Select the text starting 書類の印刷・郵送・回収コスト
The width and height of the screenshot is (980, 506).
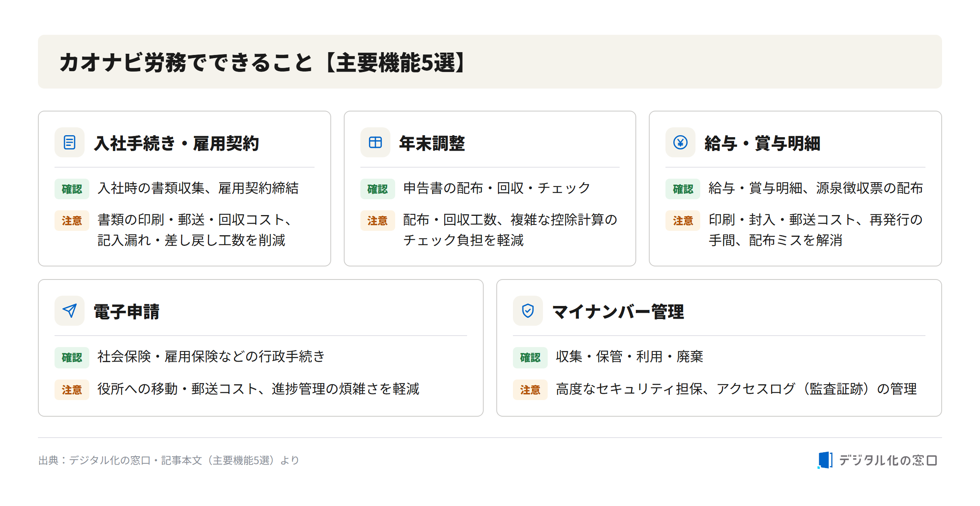coord(194,230)
